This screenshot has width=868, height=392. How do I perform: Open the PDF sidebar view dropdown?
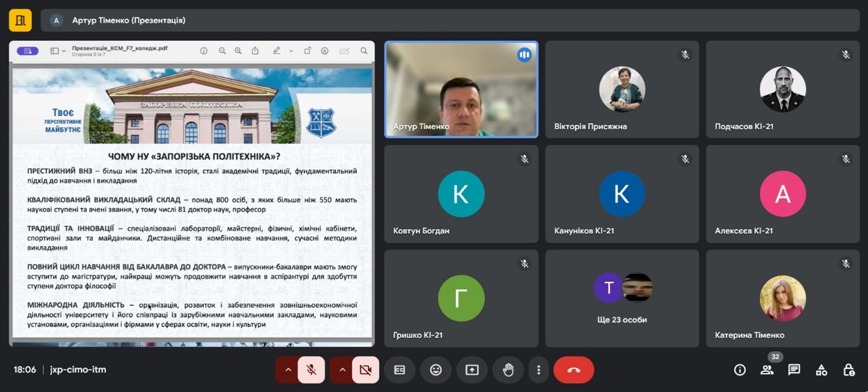click(58, 51)
